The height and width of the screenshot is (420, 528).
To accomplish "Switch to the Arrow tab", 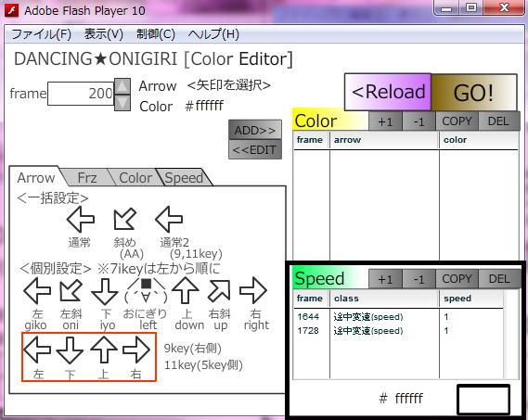I will coord(36,177).
